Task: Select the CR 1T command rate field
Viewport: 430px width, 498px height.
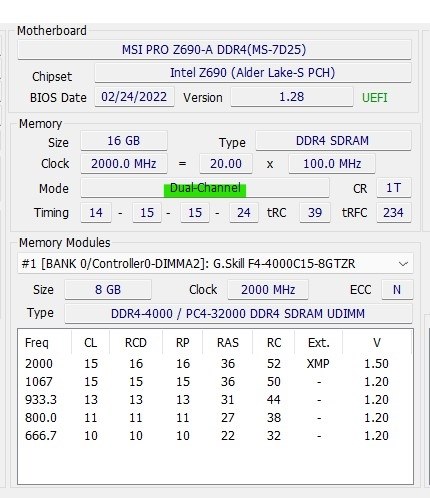Action: coord(394,188)
